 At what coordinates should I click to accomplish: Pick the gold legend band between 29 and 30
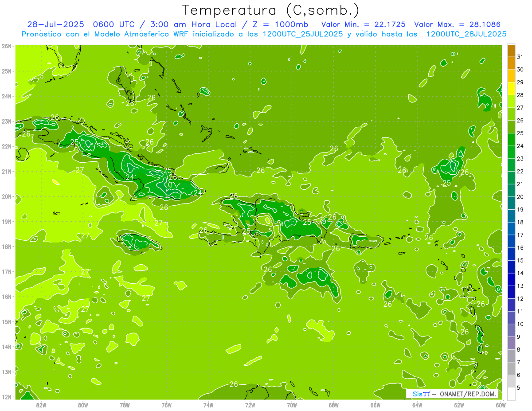511,76
